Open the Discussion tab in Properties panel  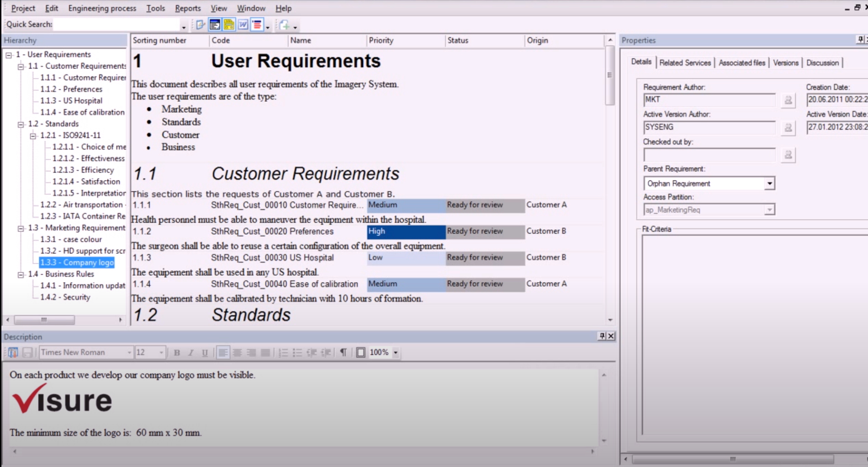click(x=822, y=63)
